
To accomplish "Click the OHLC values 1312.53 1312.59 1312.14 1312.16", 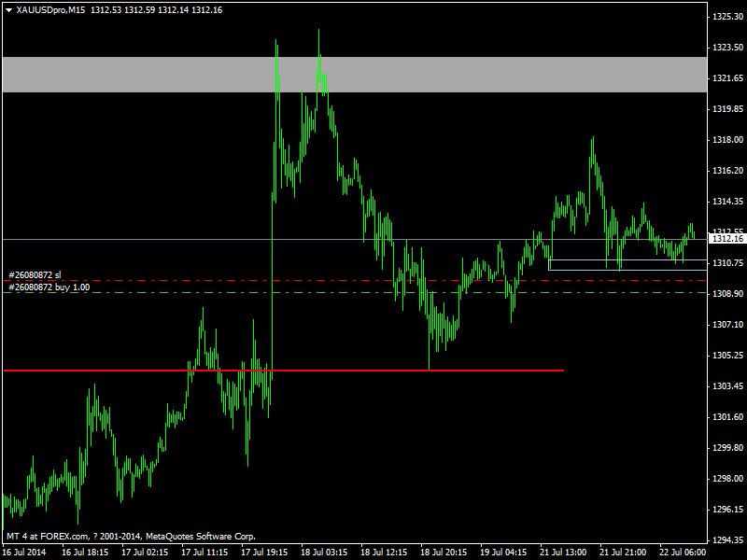I will [156, 10].
